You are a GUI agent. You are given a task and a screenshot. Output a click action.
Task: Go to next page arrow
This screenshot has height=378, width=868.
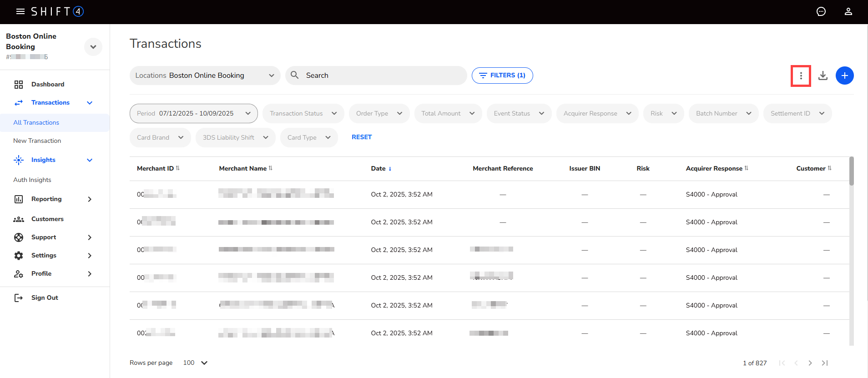click(x=810, y=363)
